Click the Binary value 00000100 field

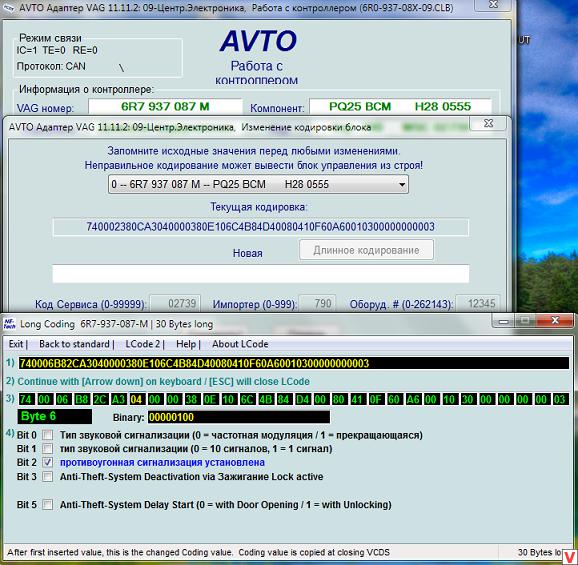coord(239,417)
